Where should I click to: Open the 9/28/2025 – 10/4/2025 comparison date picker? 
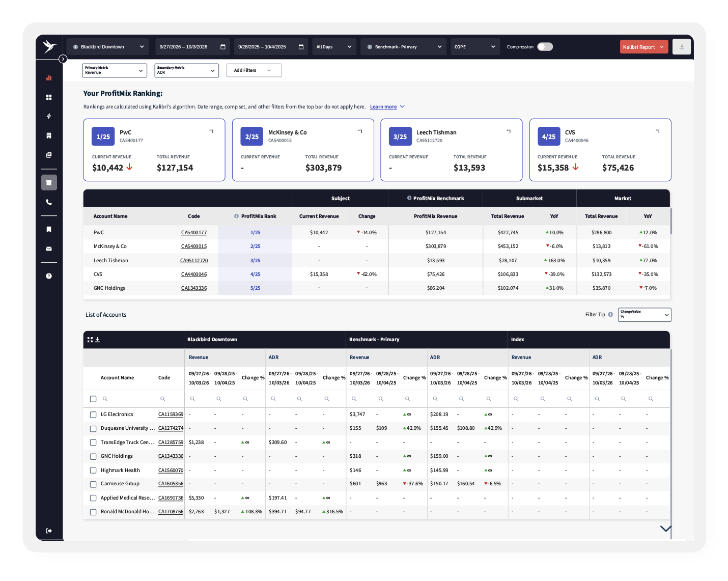pyautogui.click(x=271, y=47)
